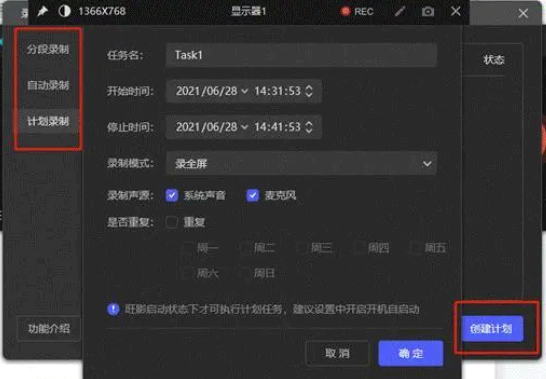
Task: Tick the 周三 checkbox
Action: click(x=302, y=248)
